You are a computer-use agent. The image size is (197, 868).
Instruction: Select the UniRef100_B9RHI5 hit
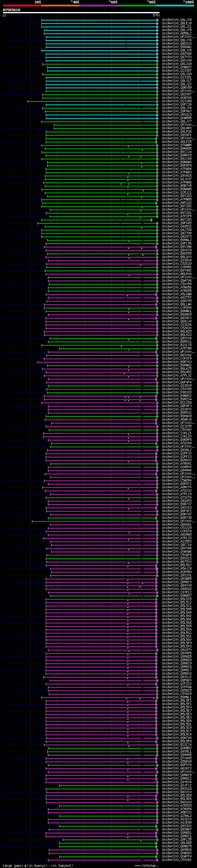(176, 155)
